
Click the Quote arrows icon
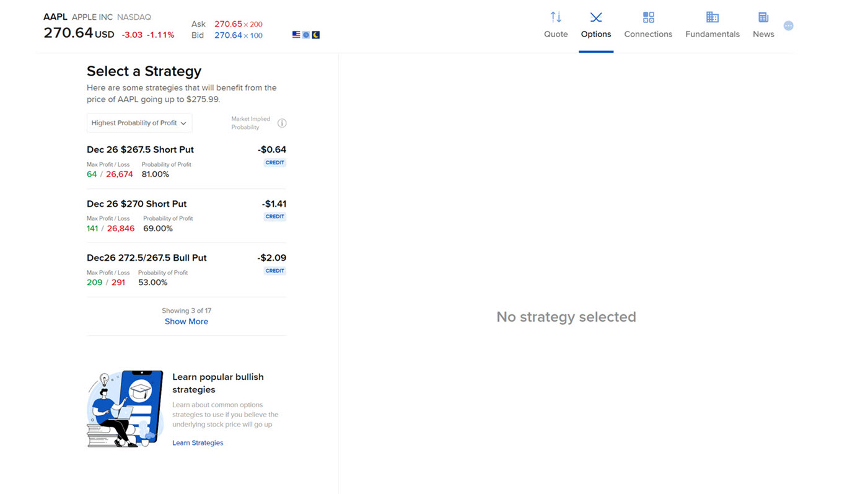[555, 17]
